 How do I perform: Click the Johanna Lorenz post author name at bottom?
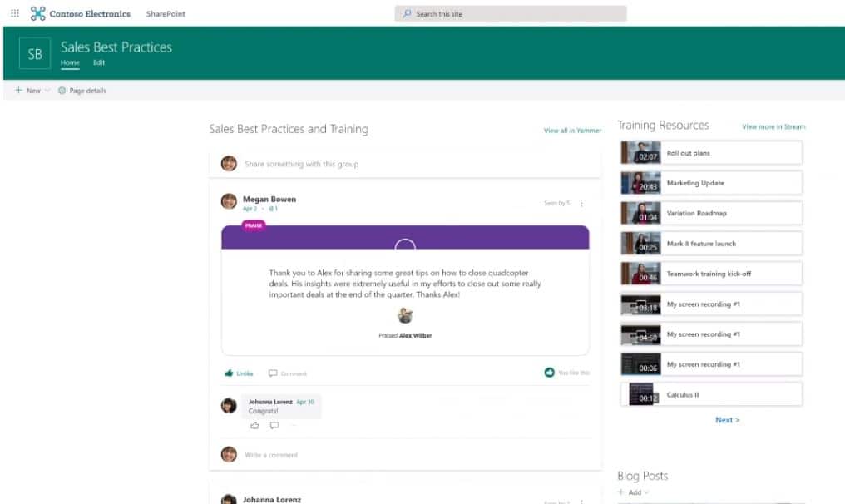pos(272,500)
